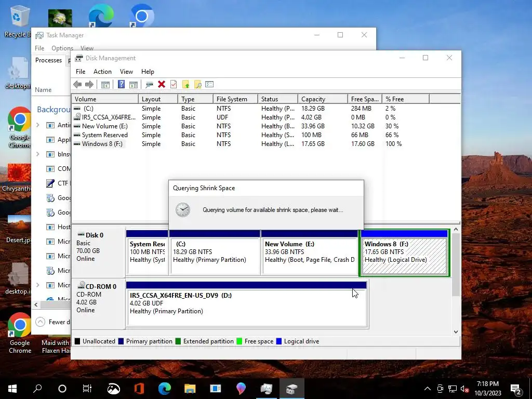Click the graphical view scroll up arrow
This screenshot has width=532, height=399.
click(x=456, y=230)
